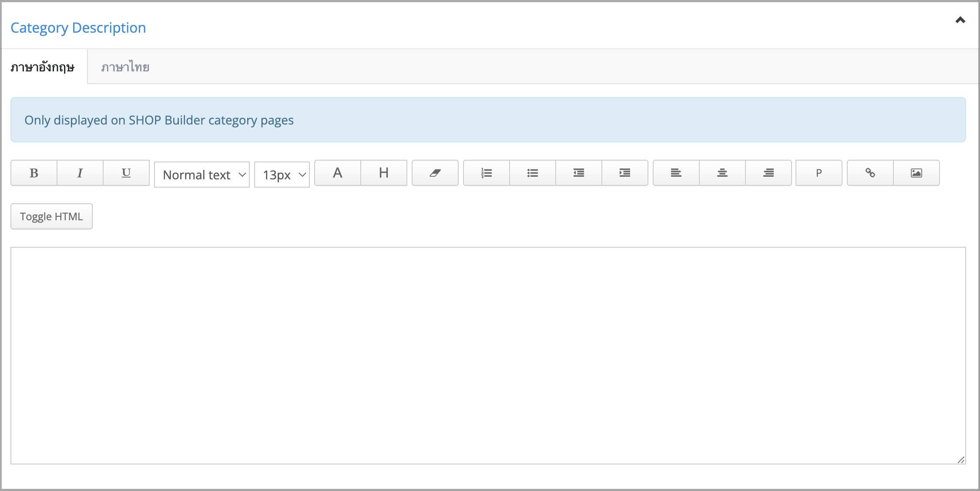
Task: Collapse the Category Description panel
Action: [x=960, y=20]
